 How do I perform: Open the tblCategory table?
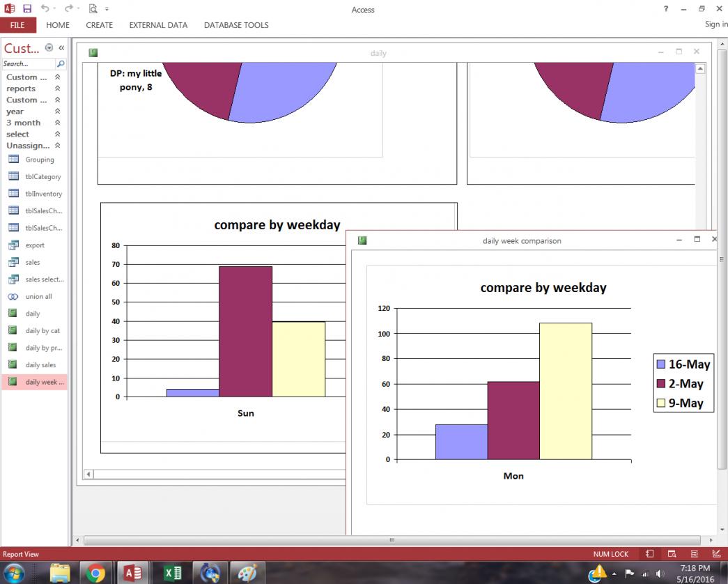35,176
